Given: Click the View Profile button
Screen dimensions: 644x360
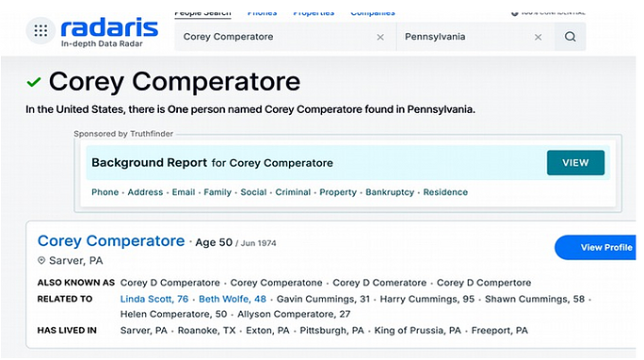Looking at the screenshot, I should pos(596,248).
